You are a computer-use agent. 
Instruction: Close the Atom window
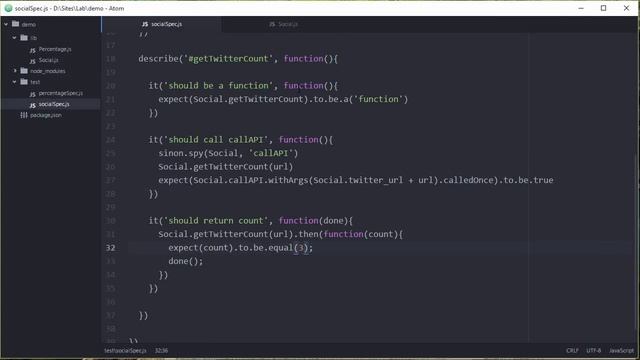click(627, 8)
